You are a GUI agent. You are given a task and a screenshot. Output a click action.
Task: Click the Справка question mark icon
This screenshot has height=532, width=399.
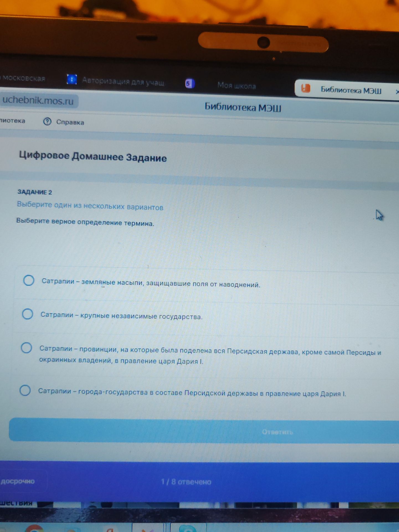click(47, 121)
